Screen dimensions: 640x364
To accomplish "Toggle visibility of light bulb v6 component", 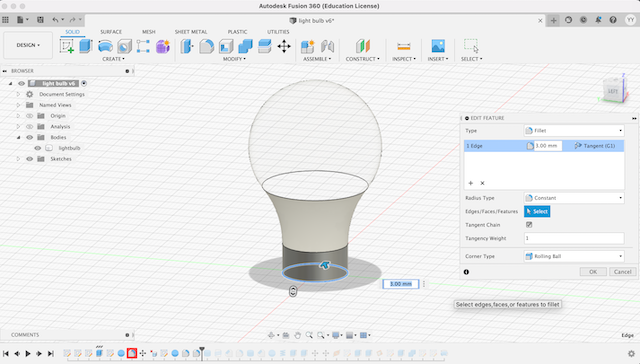I will 22,83.
